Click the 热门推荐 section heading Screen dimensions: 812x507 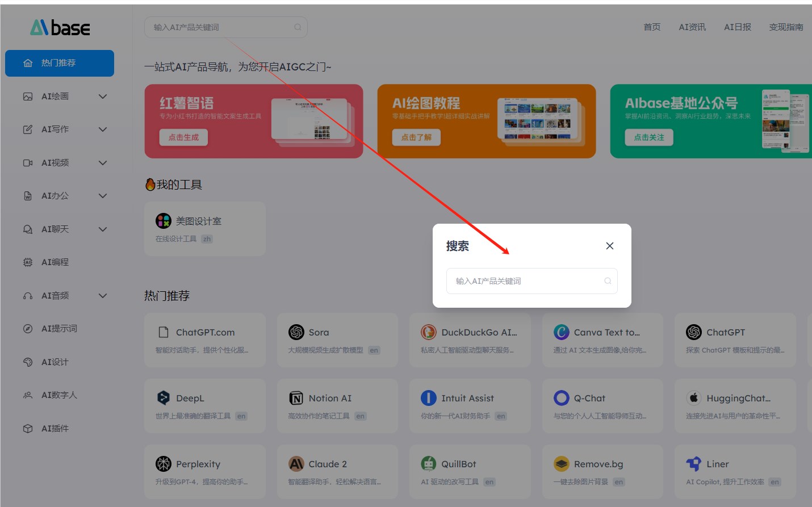click(x=167, y=296)
